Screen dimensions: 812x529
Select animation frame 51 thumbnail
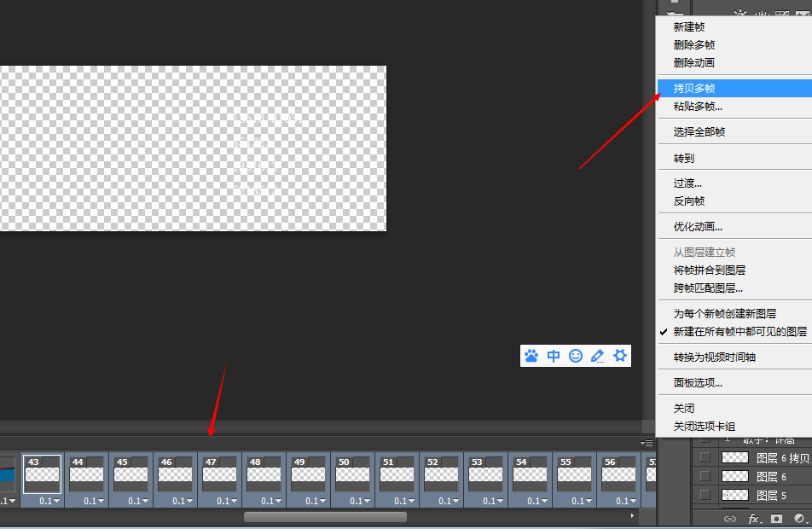(x=397, y=474)
